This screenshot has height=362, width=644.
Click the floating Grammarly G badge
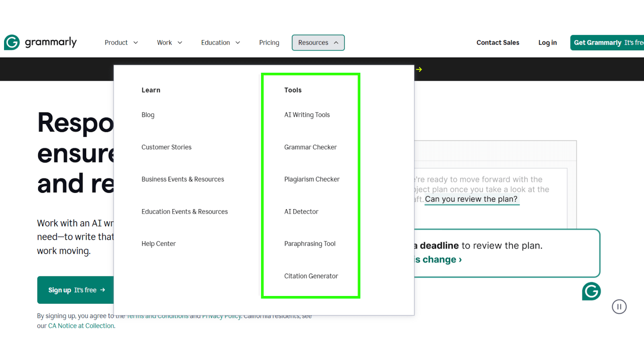click(x=591, y=291)
